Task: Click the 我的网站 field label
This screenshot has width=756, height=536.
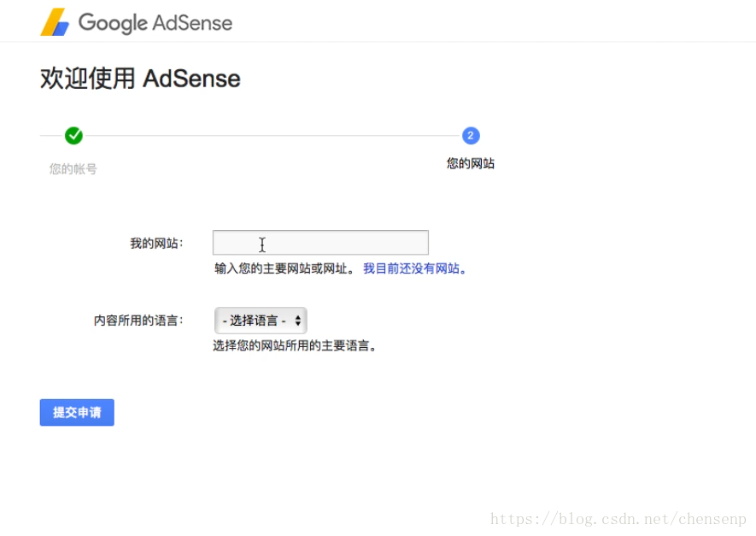Action: (x=156, y=243)
